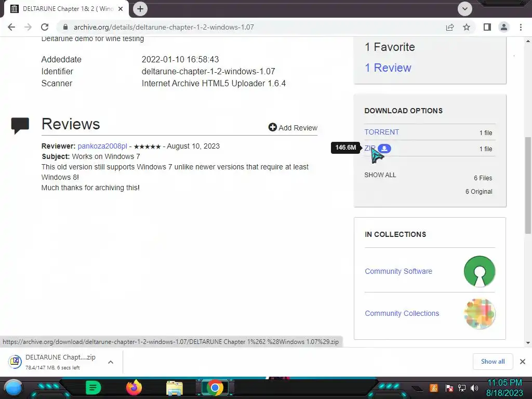Click the '6 Files' count text
The width and height of the screenshot is (532, 399).
pyautogui.click(x=483, y=178)
